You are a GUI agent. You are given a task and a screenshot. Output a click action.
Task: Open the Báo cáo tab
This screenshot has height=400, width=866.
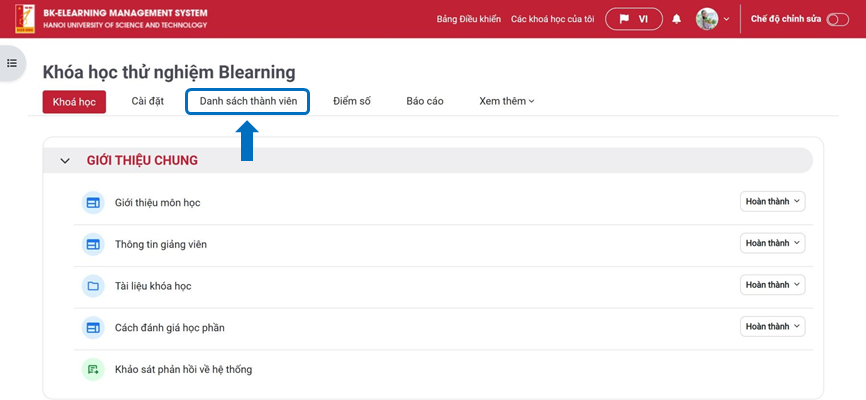(425, 101)
